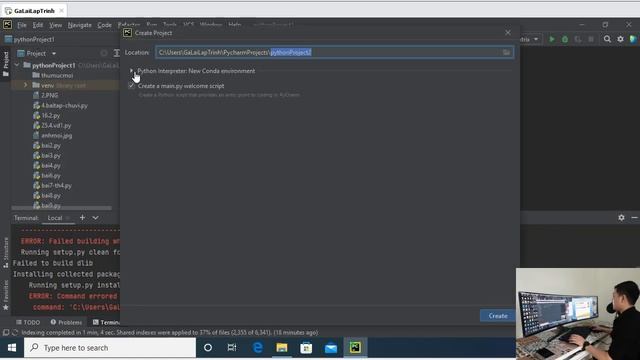640x360 pixels.
Task: Open the View menu
Action: (56, 25)
